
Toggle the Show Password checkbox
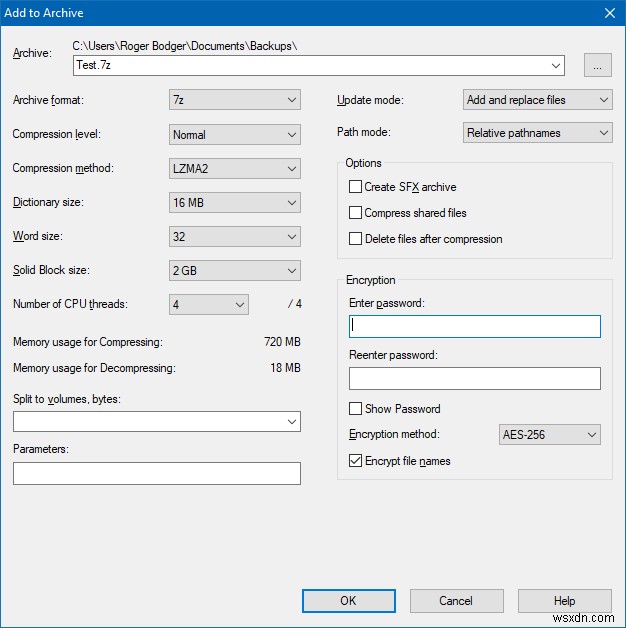355,409
